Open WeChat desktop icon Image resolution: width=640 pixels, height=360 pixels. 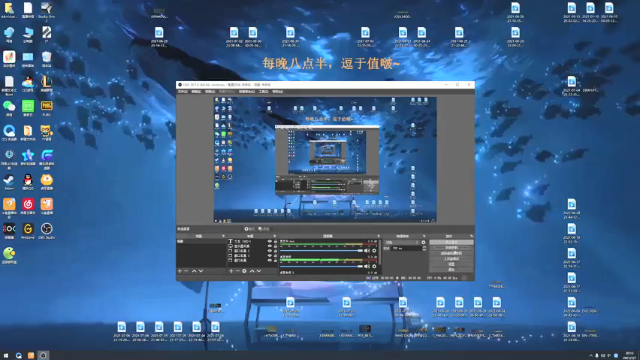(x=9, y=108)
